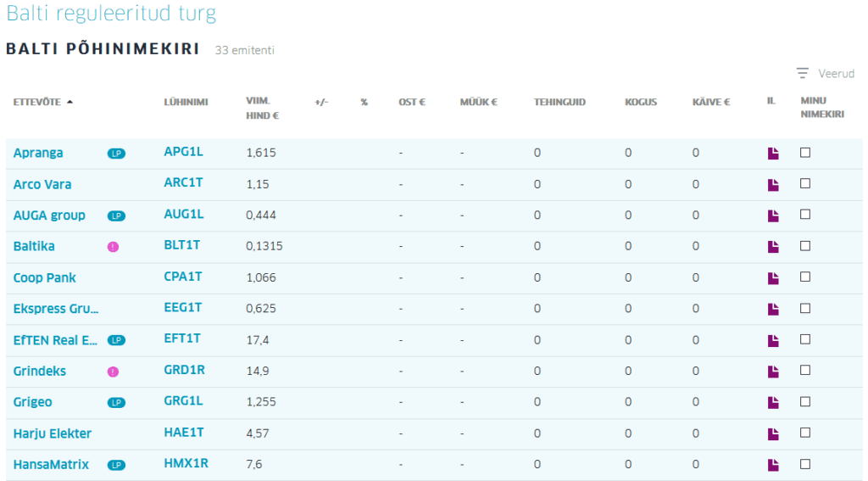Open the HansaMatrix document icon
The width and height of the screenshot is (868, 481).
tap(773, 465)
